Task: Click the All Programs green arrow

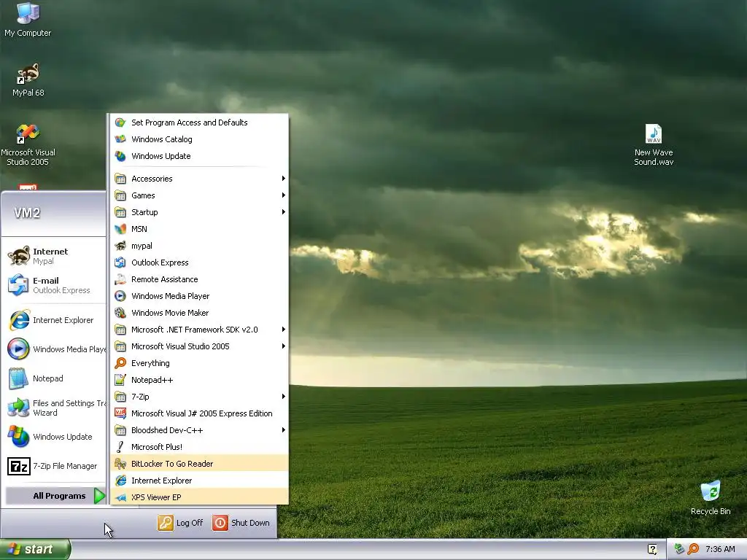Action: click(99, 496)
